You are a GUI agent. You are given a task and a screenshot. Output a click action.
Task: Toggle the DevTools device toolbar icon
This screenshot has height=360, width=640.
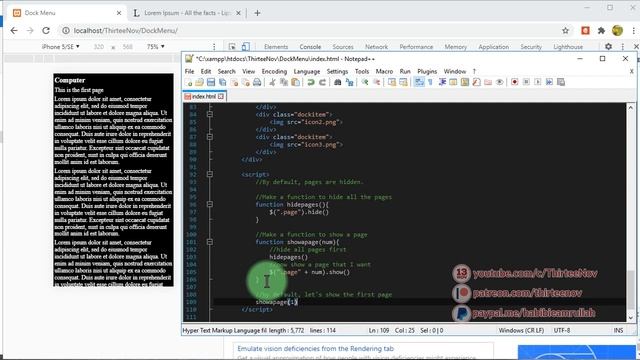[x=245, y=47]
